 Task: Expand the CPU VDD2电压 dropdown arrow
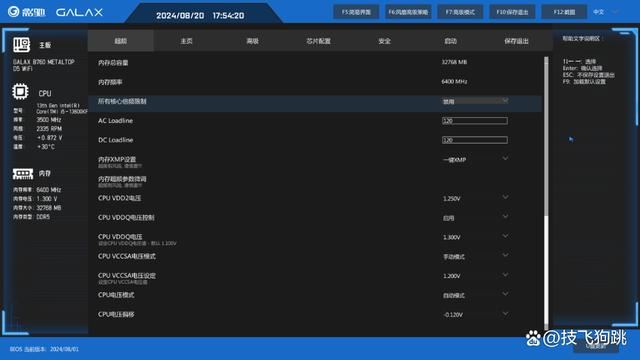click(x=505, y=197)
